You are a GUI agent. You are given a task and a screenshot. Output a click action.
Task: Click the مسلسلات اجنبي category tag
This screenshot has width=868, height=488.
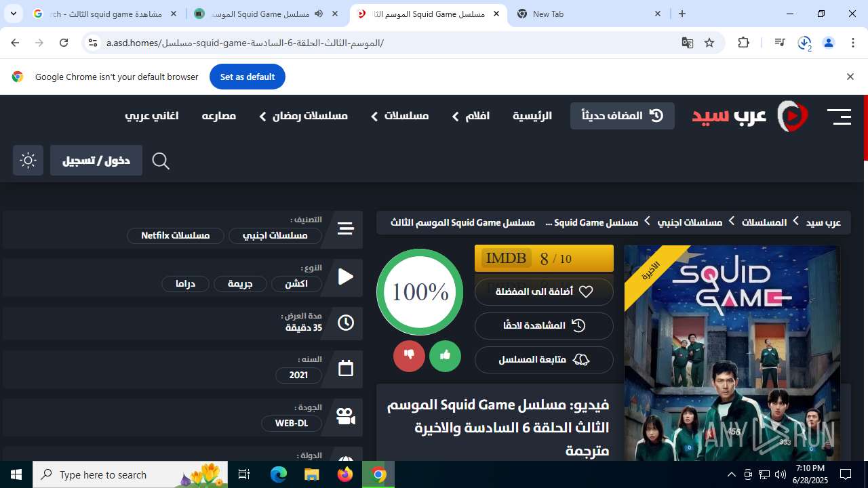pyautogui.click(x=275, y=235)
